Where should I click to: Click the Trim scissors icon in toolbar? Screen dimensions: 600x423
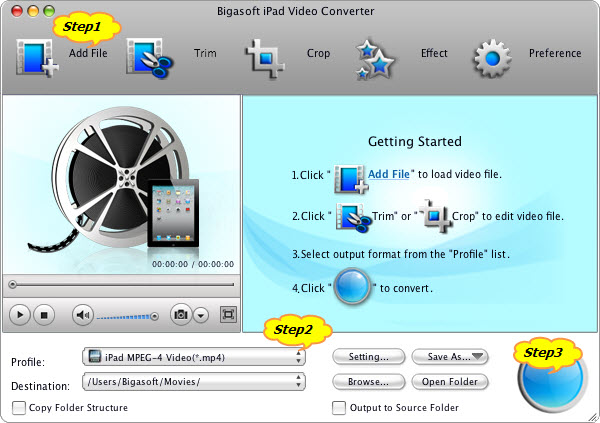point(150,58)
